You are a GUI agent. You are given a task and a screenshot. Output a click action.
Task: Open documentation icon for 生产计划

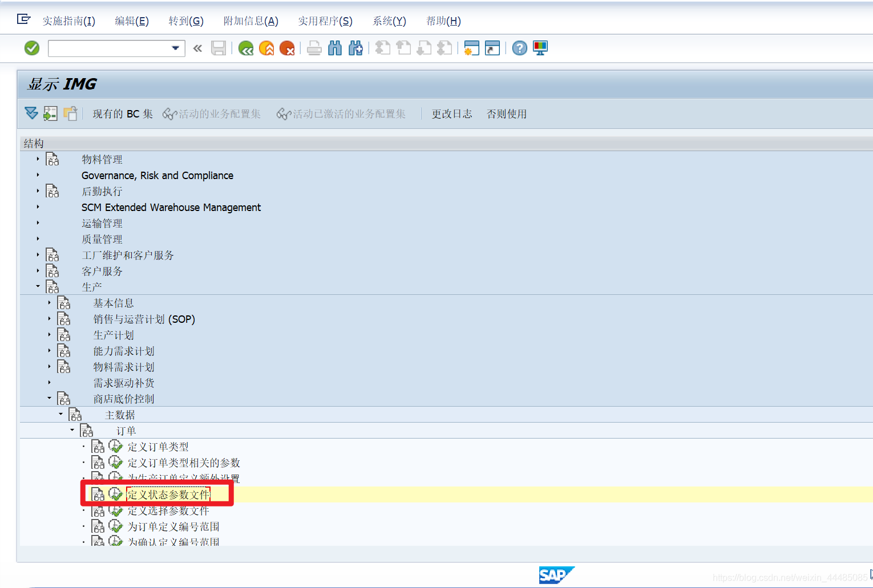64,334
